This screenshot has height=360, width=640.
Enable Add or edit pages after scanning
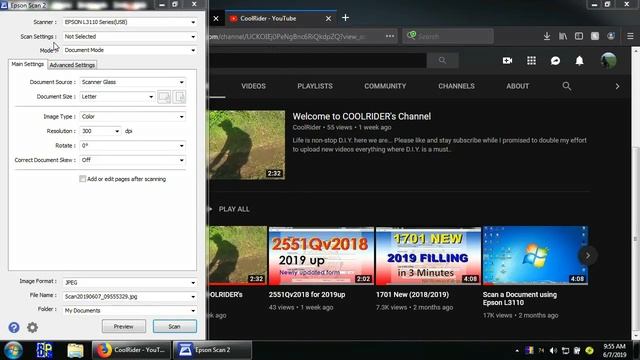pos(82,179)
